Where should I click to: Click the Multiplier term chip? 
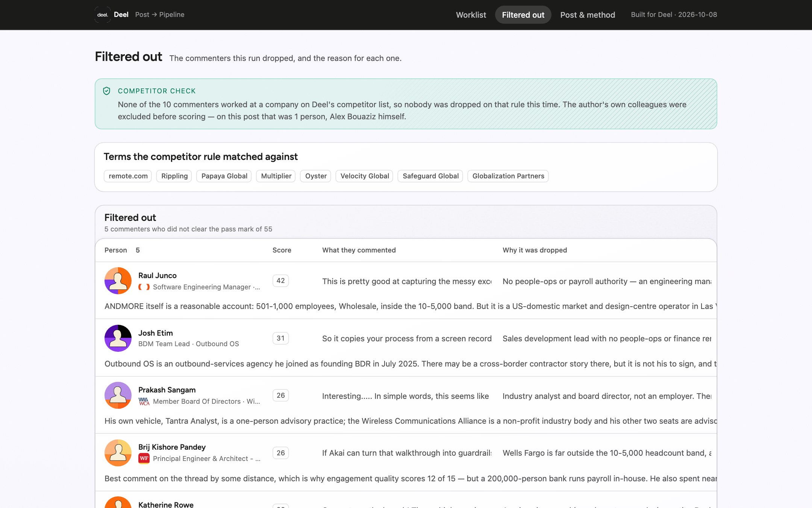click(276, 176)
